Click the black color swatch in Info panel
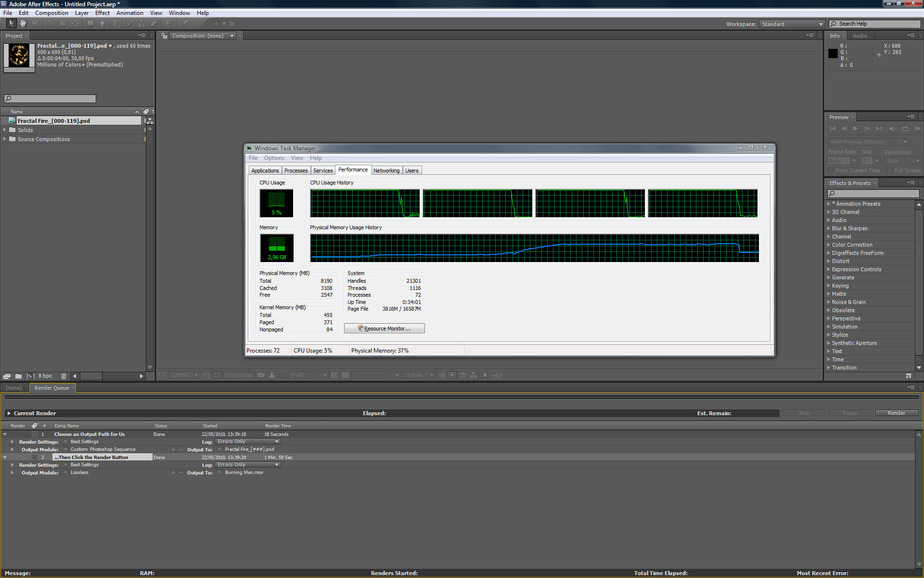 [x=833, y=53]
